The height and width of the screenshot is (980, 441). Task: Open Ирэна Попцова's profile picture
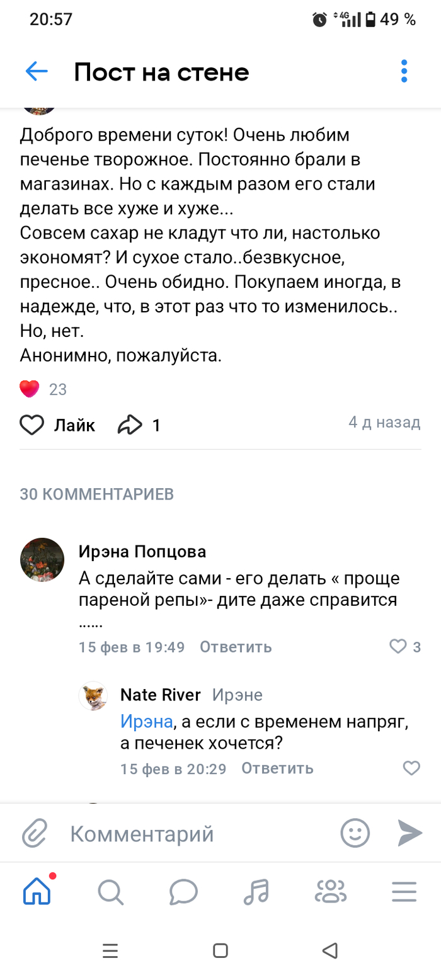pyautogui.click(x=42, y=560)
